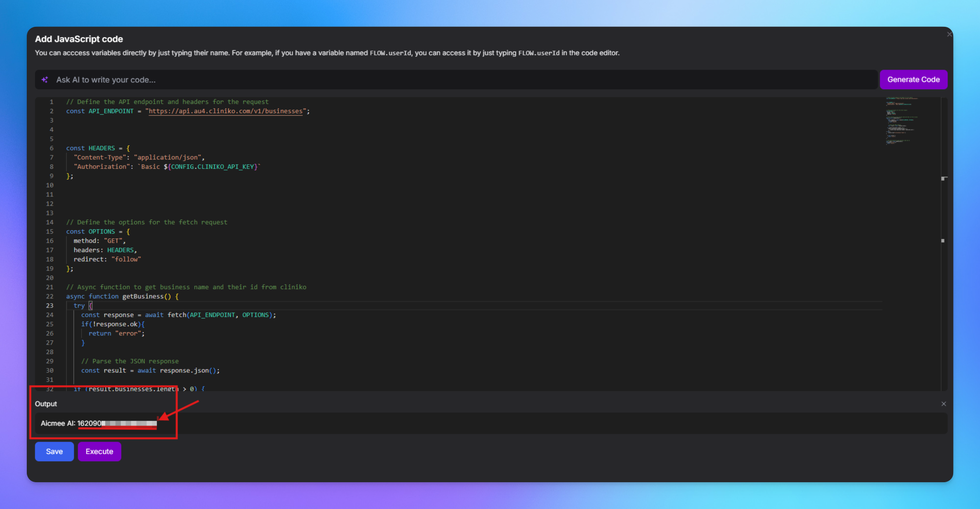Click the await fetch(API_ENDPOINT, OPTIONS) line
This screenshot has width=980, height=509.
coord(178,315)
